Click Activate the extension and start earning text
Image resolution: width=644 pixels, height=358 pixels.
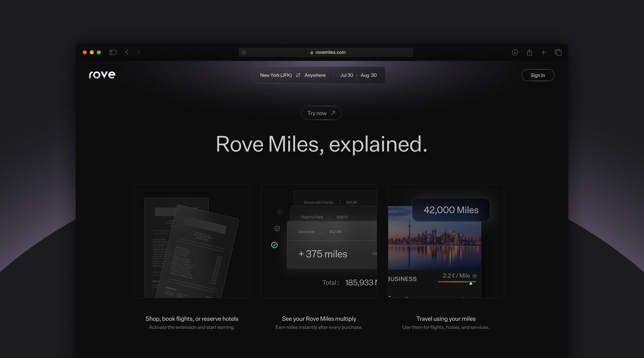coord(192,327)
